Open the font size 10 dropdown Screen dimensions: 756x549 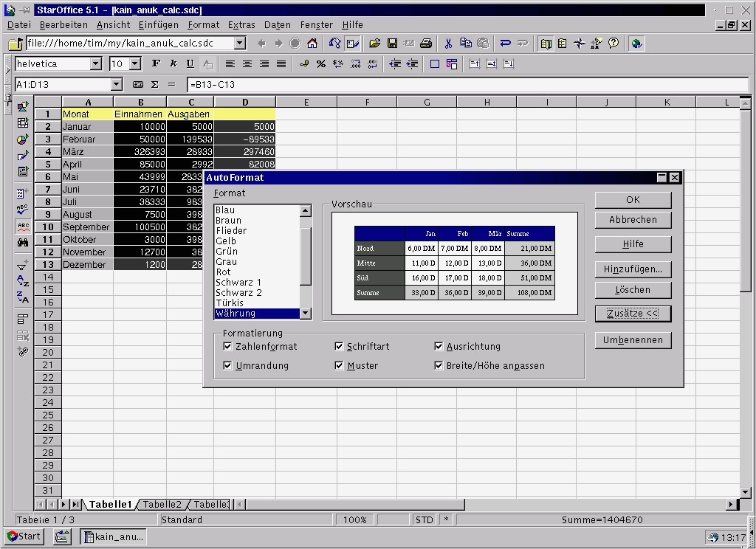coord(136,63)
